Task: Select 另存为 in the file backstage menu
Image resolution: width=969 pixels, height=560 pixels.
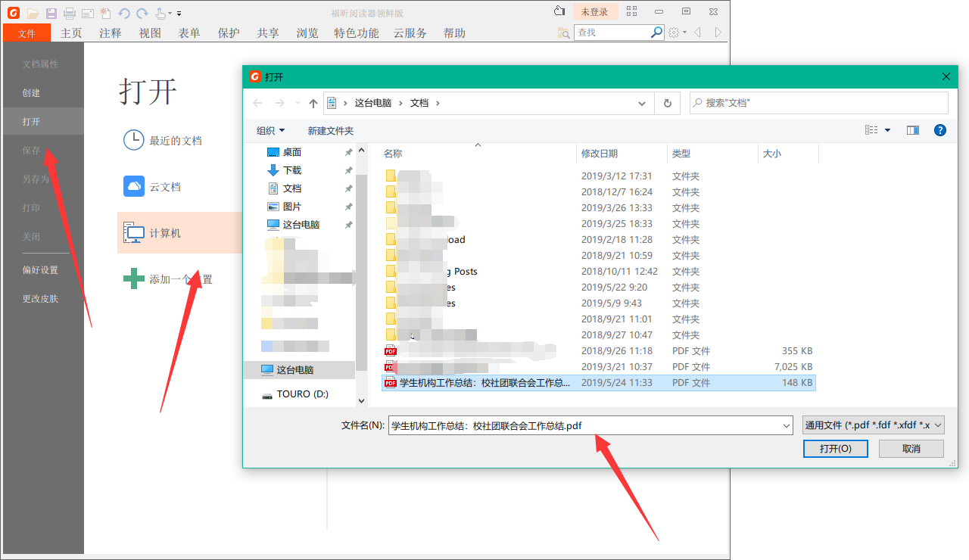Action: coord(36,179)
